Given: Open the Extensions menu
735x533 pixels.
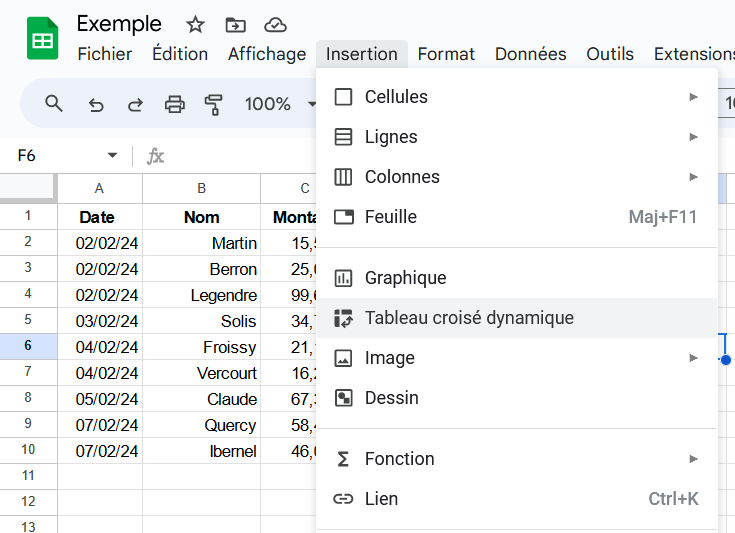Looking at the screenshot, I should 694,54.
